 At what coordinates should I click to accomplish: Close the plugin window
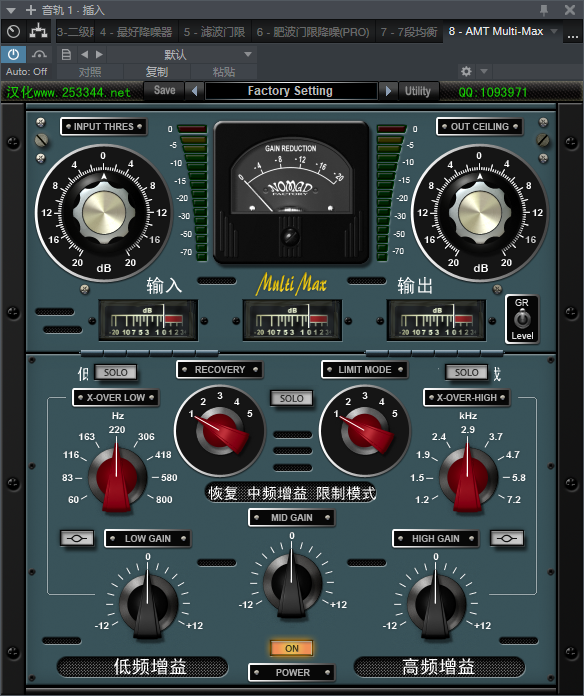click(570, 10)
